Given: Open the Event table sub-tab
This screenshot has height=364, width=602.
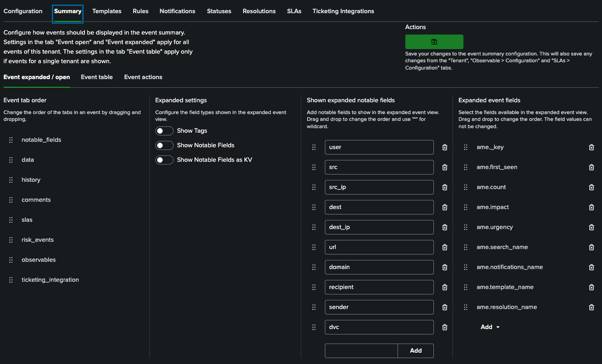Looking at the screenshot, I should [x=96, y=77].
